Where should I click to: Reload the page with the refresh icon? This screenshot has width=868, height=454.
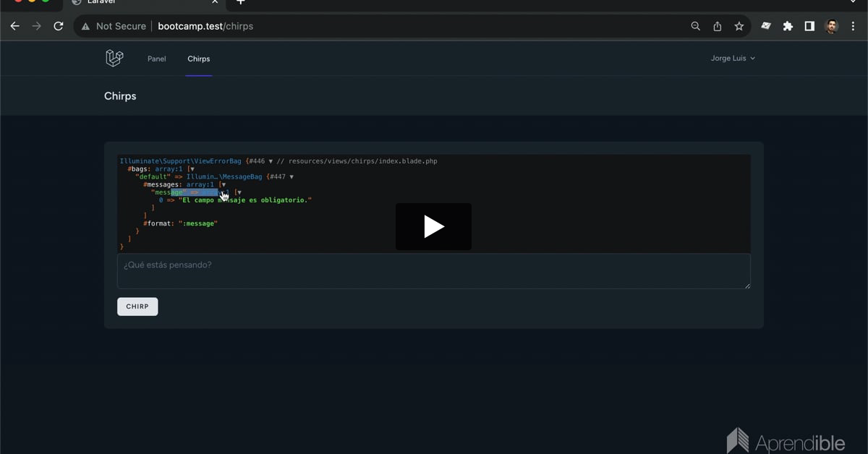pyautogui.click(x=59, y=26)
